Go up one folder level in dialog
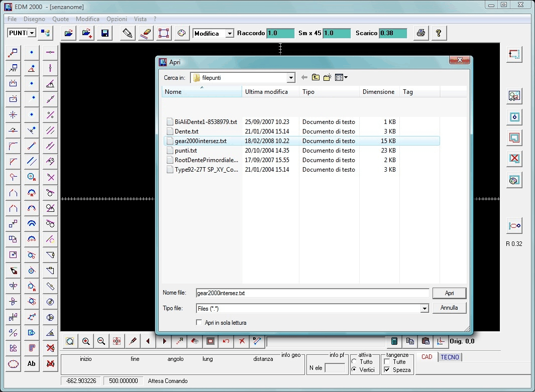 point(315,78)
